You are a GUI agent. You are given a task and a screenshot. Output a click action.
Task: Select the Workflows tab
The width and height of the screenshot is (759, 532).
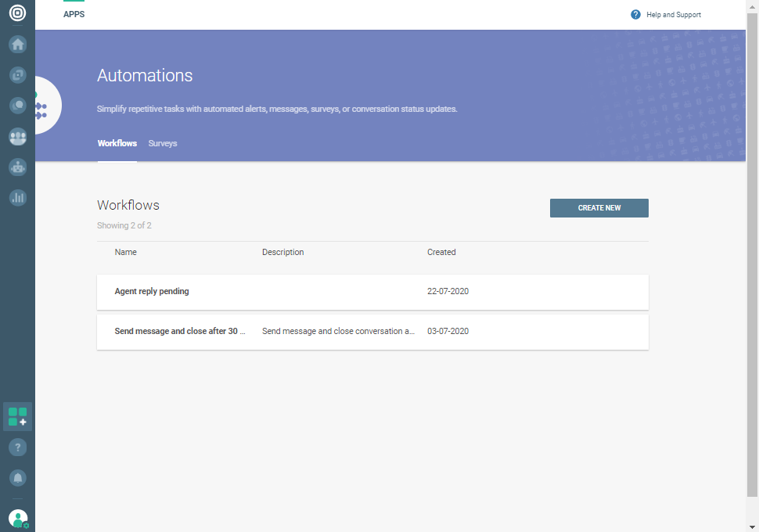[117, 144]
